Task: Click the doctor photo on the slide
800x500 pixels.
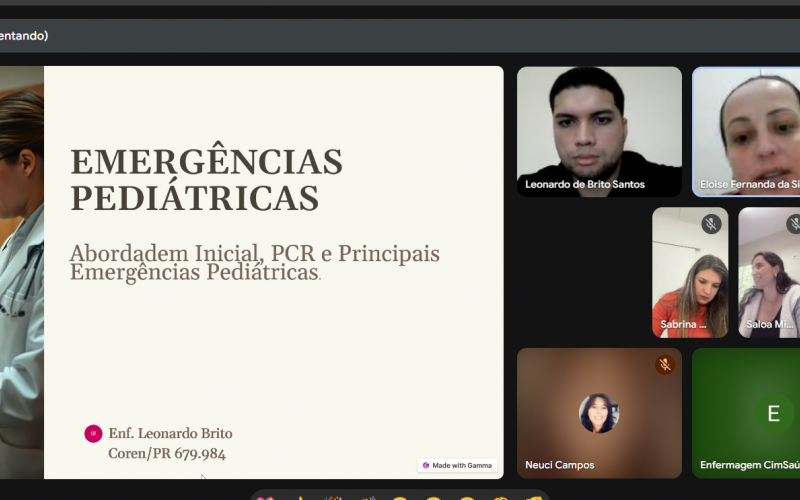Action: point(21,270)
